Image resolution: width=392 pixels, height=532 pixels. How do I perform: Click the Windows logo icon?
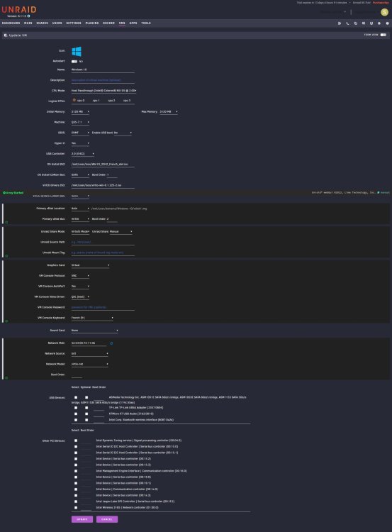[x=77, y=52]
